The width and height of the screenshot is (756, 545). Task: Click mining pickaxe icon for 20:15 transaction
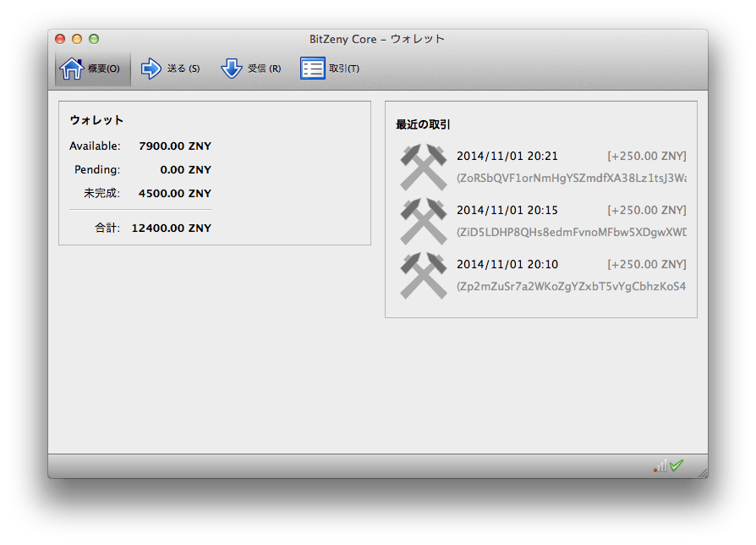(423, 221)
